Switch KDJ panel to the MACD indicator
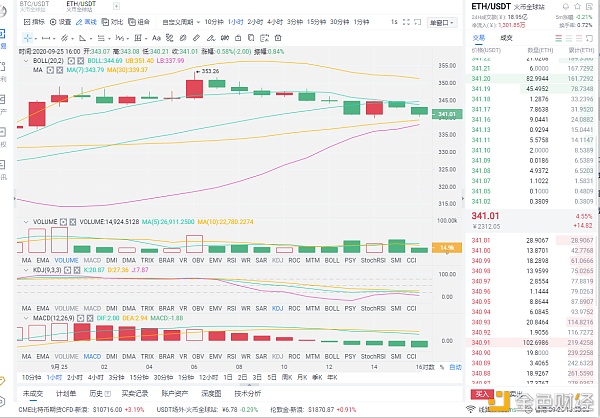The height and width of the screenshot is (418, 600). point(92,309)
